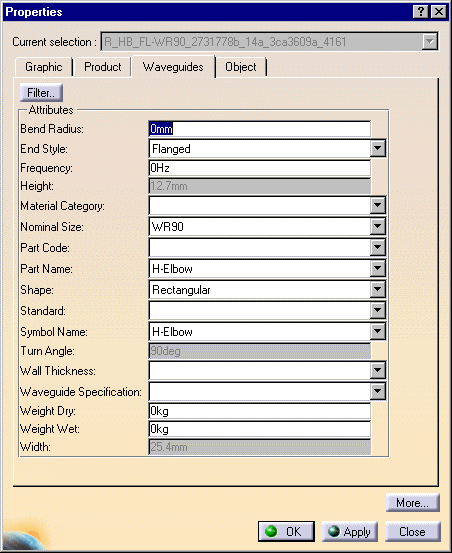The width and height of the screenshot is (452, 553).
Task: Open the End Style dropdown arrow
Action: [378, 148]
